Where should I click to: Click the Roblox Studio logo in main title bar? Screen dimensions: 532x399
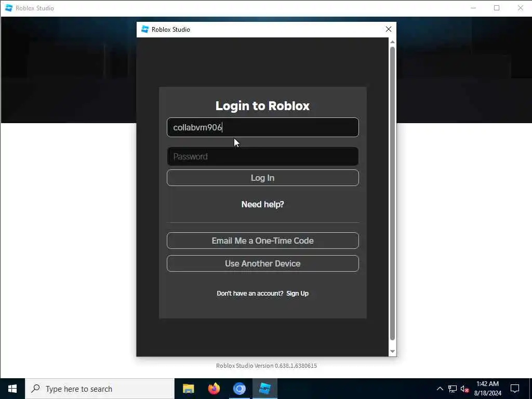point(9,8)
